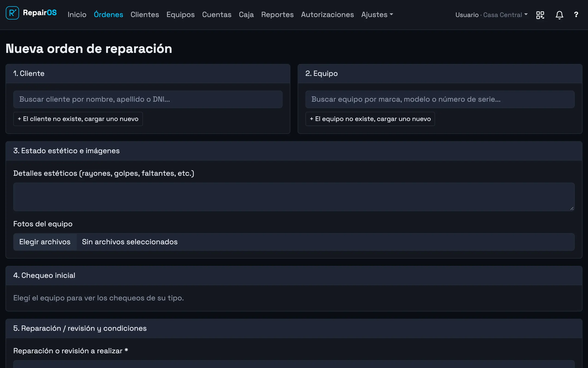The height and width of the screenshot is (368, 588).
Task: Open the Usuario · Casa Central dropdown
Action: [x=491, y=15]
